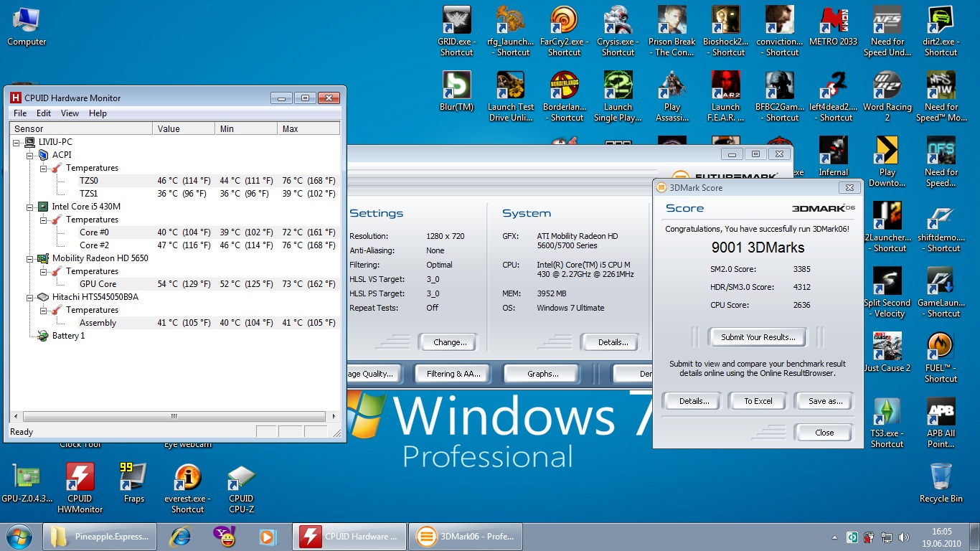Collapse the ACPI node in Hardware Monitor
Screen dimensions: 980x551
[30, 155]
